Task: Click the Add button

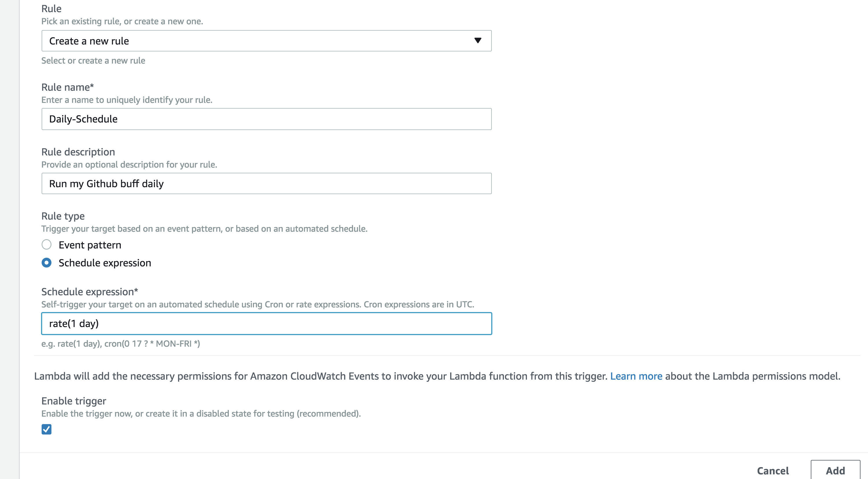Action: coord(835,470)
